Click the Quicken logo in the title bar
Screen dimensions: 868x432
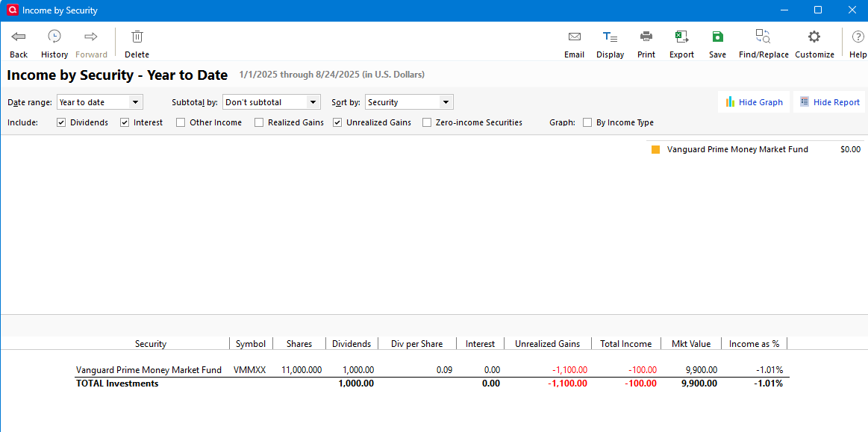click(x=12, y=10)
